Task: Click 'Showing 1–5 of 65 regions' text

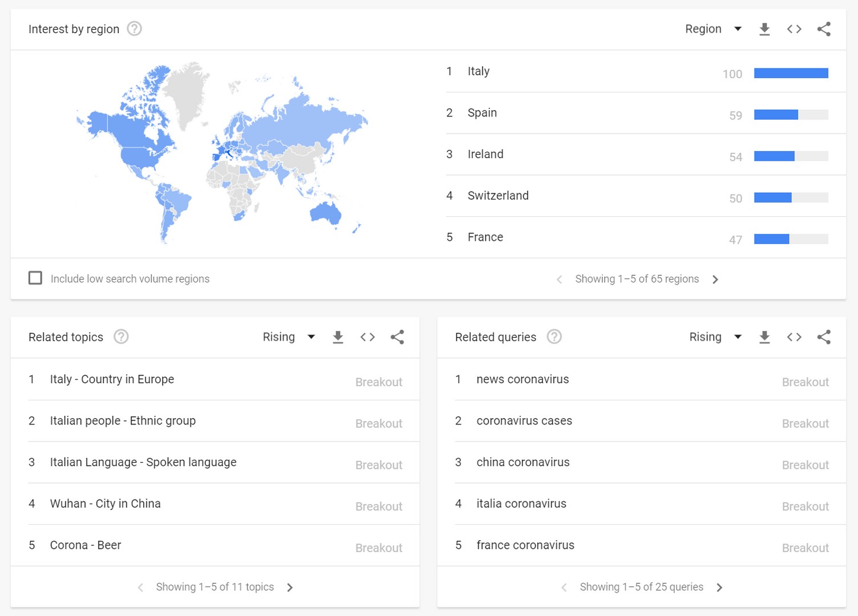Action: (x=637, y=279)
